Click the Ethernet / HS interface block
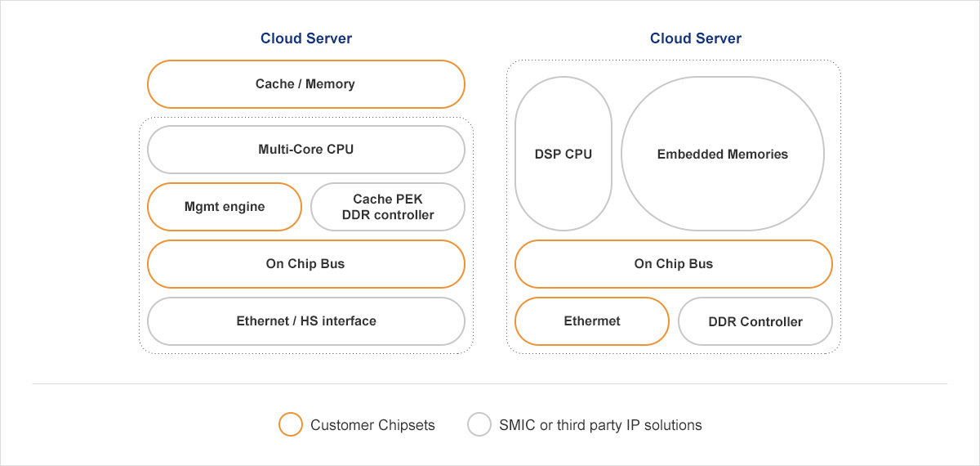The width and height of the screenshot is (980, 466). [305, 321]
